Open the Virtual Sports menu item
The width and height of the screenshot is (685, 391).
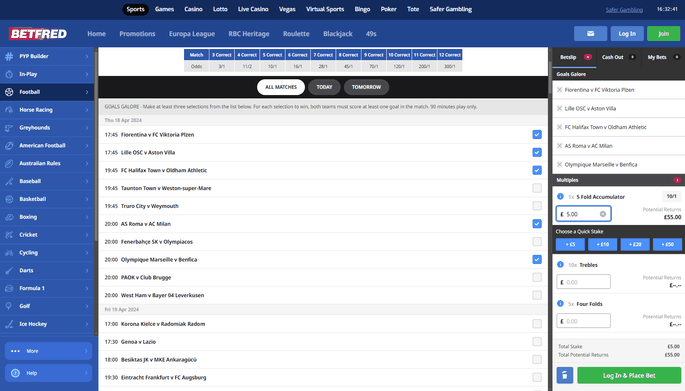pos(325,9)
